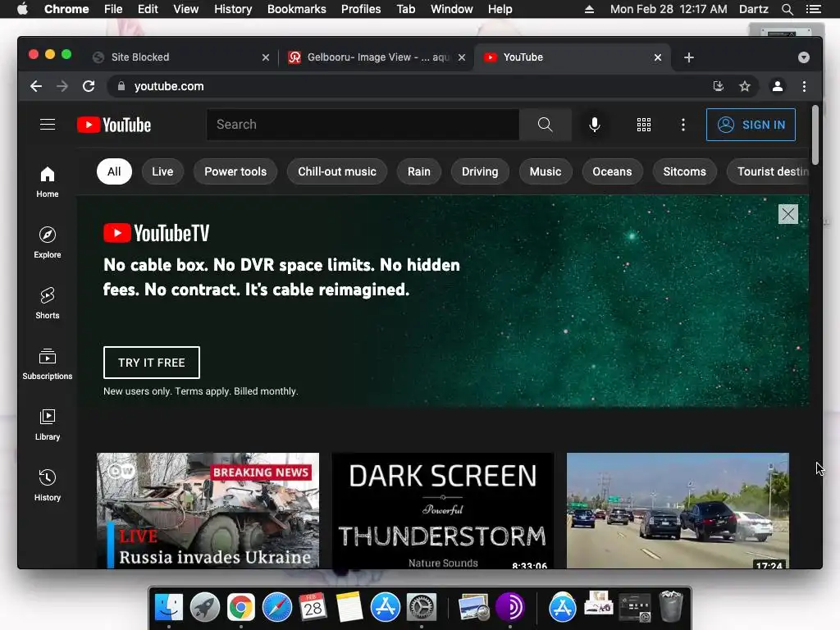Click Chrome forward arrow
Screen dimensions: 840x630
pos(62,86)
